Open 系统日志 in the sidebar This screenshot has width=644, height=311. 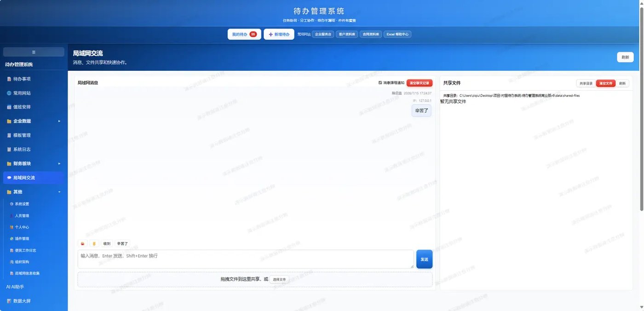[x=34, y=150]
